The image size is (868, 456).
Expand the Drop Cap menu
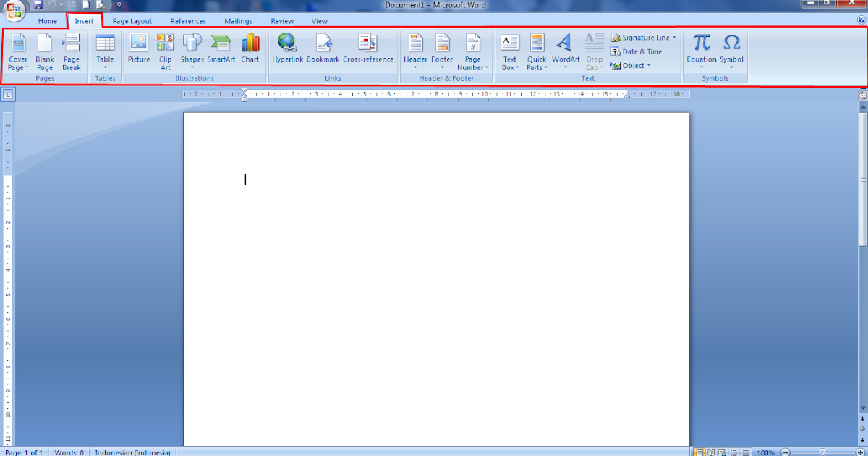click(x=595, y=52)
